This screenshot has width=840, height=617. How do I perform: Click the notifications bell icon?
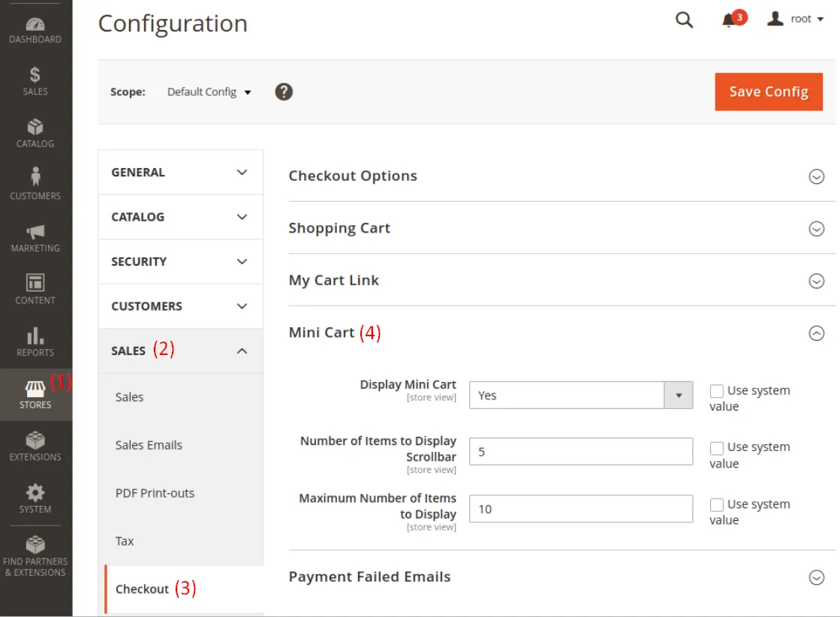tap(728, 20)
